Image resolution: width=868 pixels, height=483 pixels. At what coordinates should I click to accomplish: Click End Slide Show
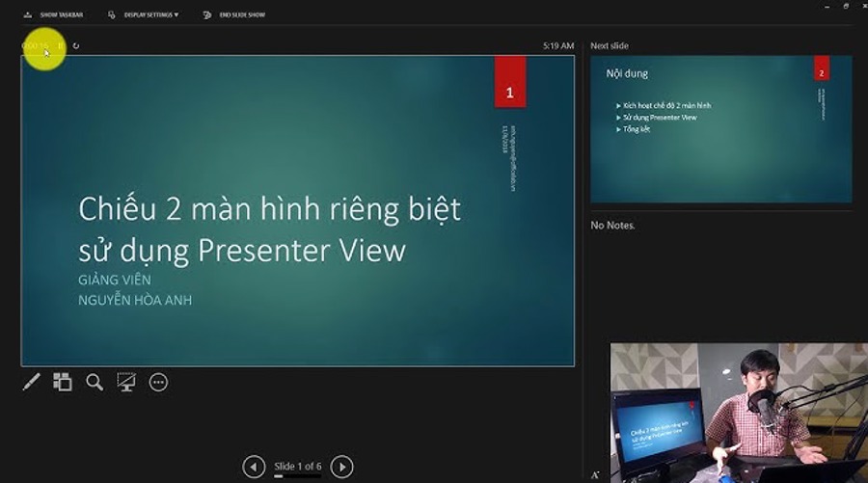(x=241, y=14)
